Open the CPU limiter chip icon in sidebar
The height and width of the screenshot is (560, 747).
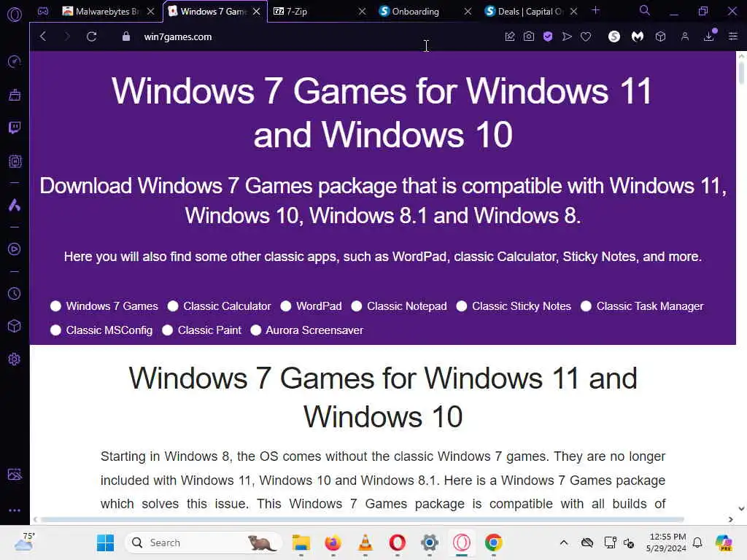[x=15, y=161]
